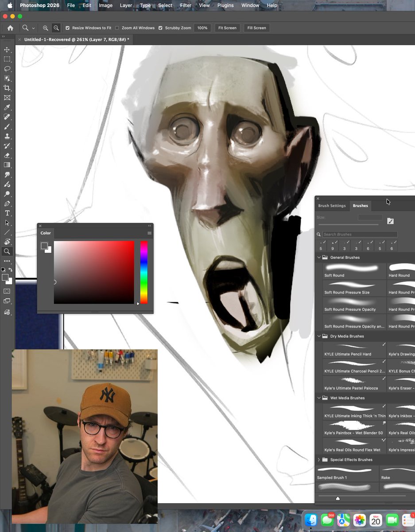
Task: Choose KYLE Ultimate Pencil Hard brush
Action: [x=354, y=350]
